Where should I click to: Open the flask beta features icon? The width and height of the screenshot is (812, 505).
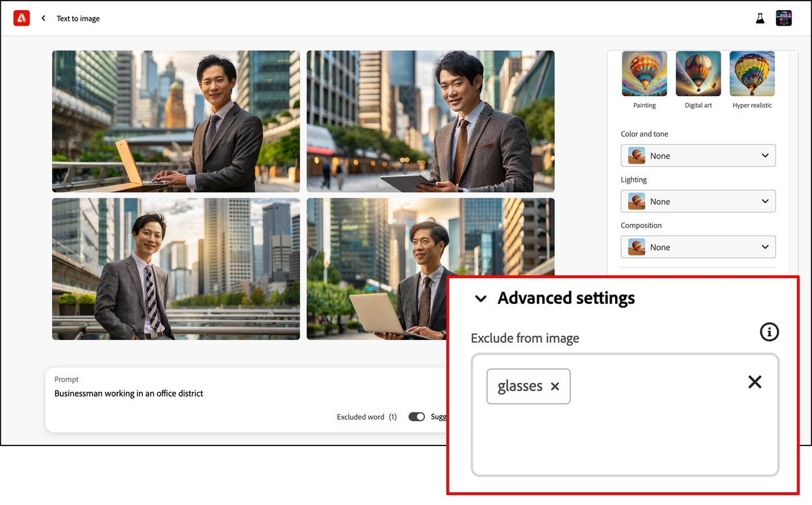[760, 18]
